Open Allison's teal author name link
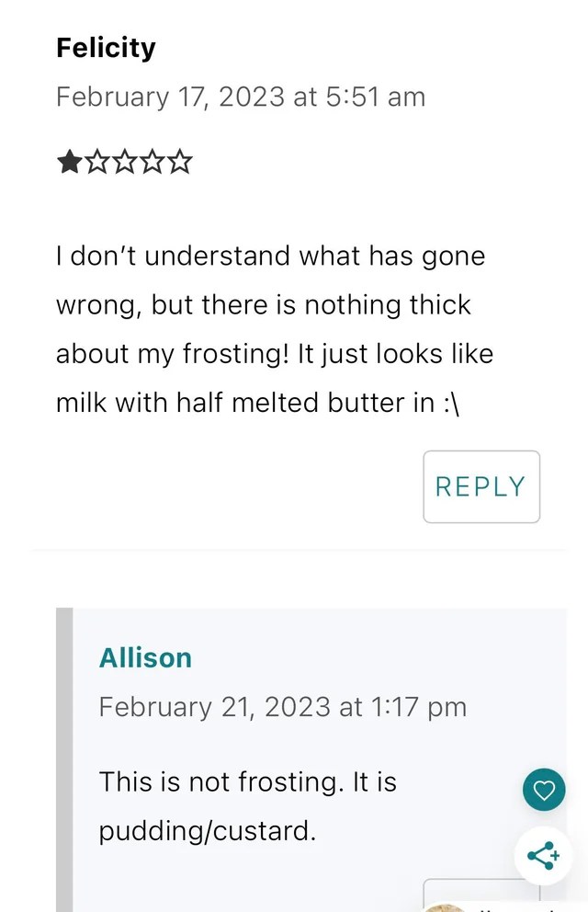This screenshot has width=588, height=912. 145,658
